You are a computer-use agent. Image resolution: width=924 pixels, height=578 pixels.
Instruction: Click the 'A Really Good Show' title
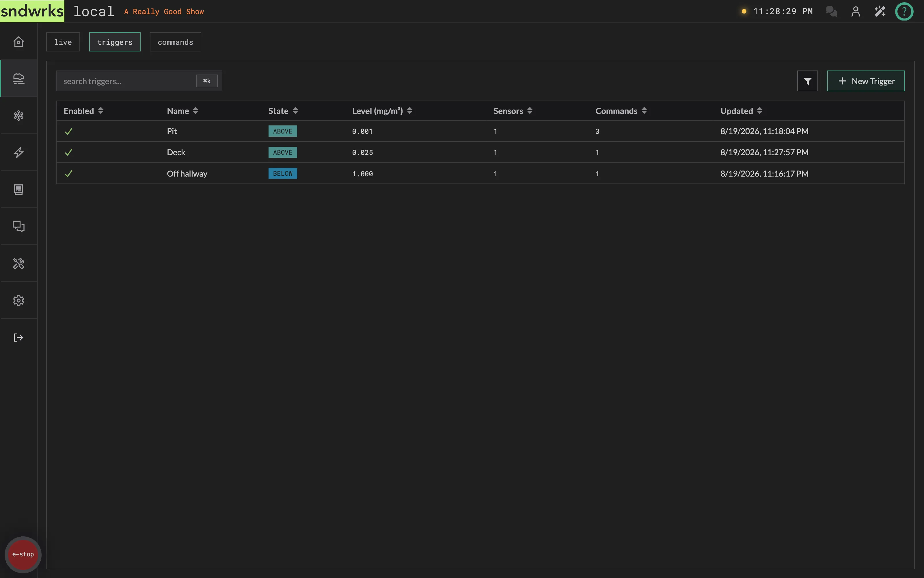click(164, 12)
